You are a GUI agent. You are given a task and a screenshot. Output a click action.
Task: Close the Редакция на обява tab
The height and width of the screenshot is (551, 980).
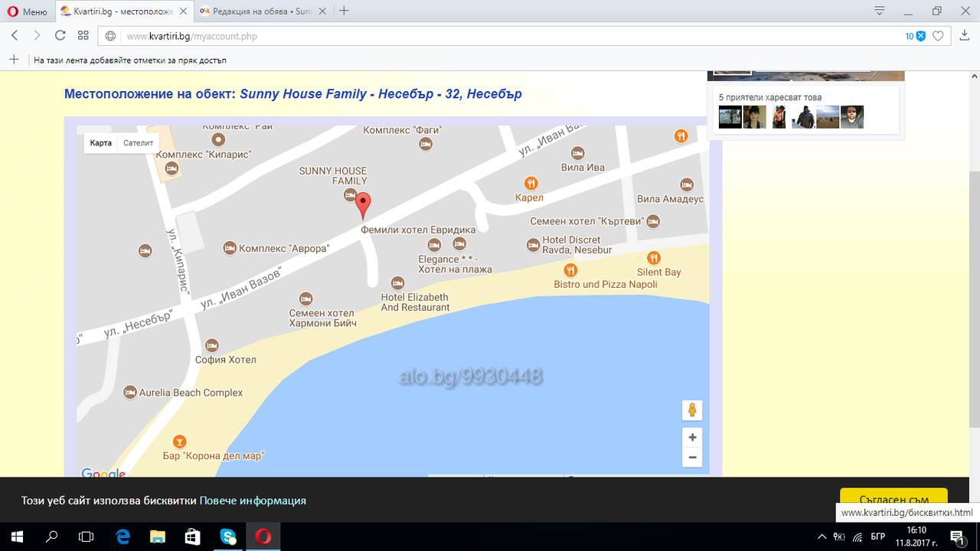322,11
